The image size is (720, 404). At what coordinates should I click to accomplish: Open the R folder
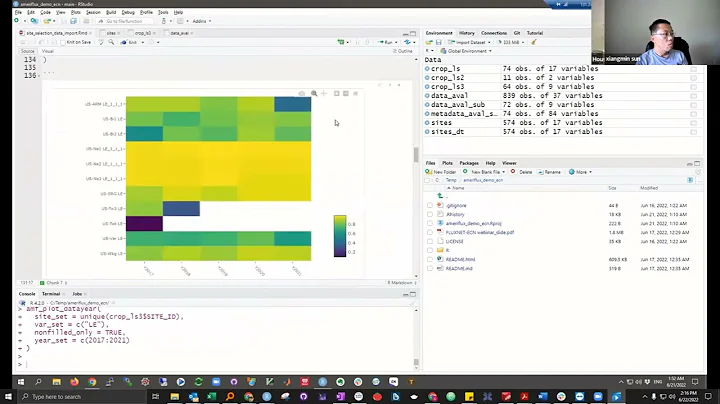tap(447, 250)
